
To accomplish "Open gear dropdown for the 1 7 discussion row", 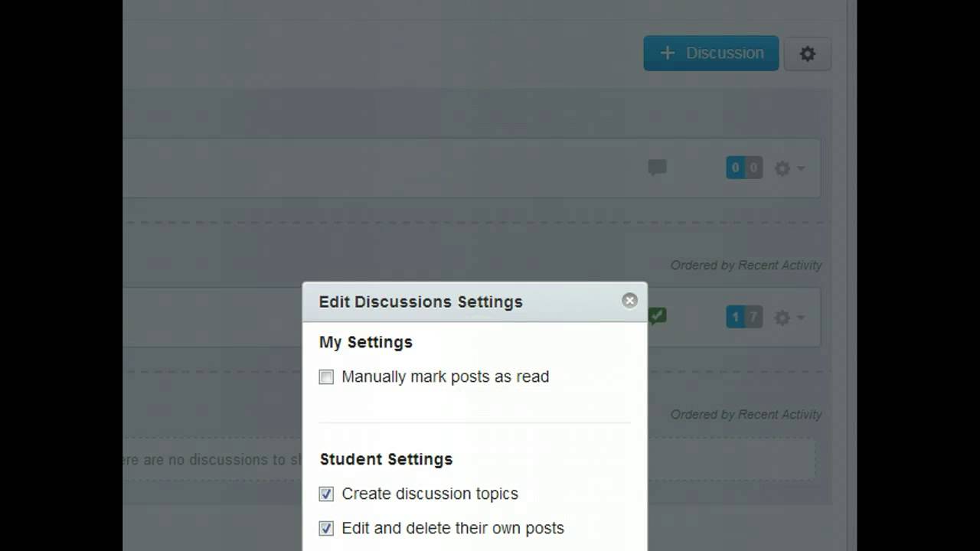I will 789,318.
